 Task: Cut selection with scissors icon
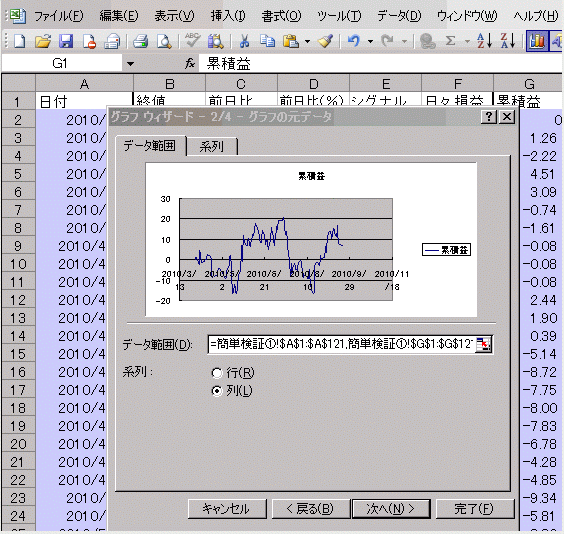(x=245, y=41)
